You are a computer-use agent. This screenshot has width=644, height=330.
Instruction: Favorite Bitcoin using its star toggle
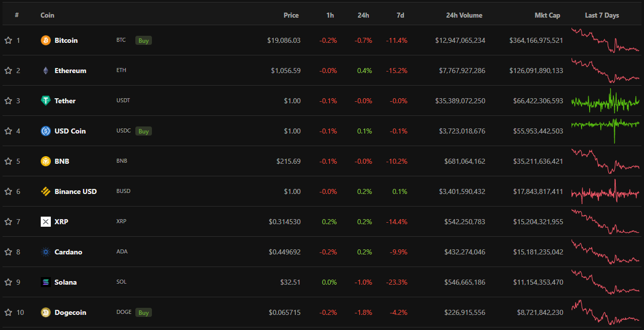(8, 40)
